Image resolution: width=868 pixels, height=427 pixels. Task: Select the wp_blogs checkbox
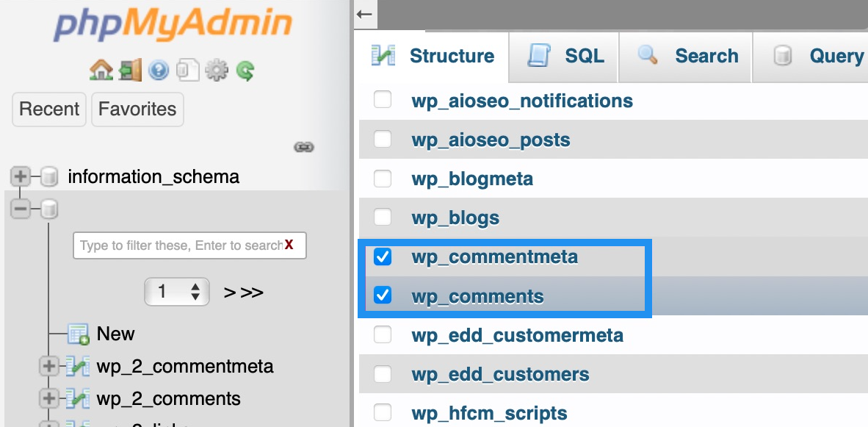(383, 217)
